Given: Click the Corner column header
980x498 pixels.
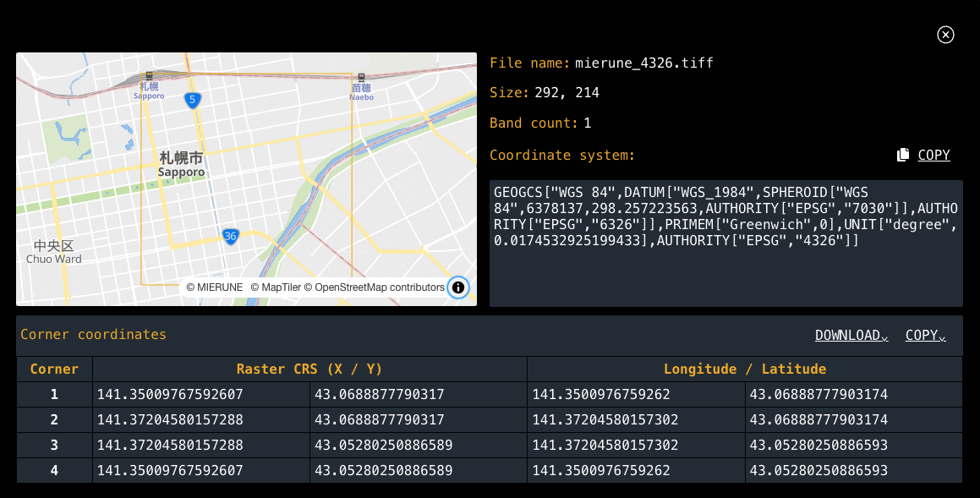Looking at the screenshot, I should pyautogui.click(x=54, y=369).
